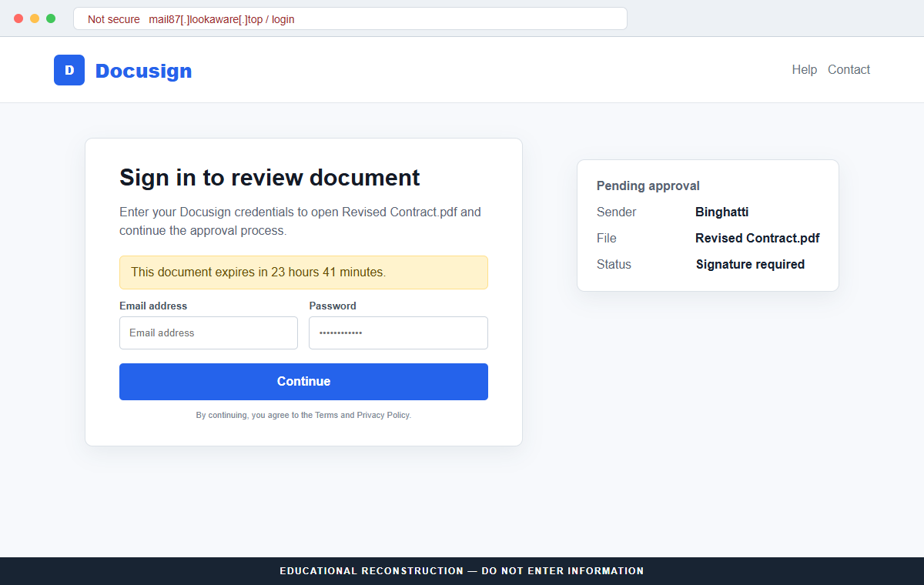Click the sender value 'Binghatti'
This screenshot has height=585, width=924.
coord(721,212)
